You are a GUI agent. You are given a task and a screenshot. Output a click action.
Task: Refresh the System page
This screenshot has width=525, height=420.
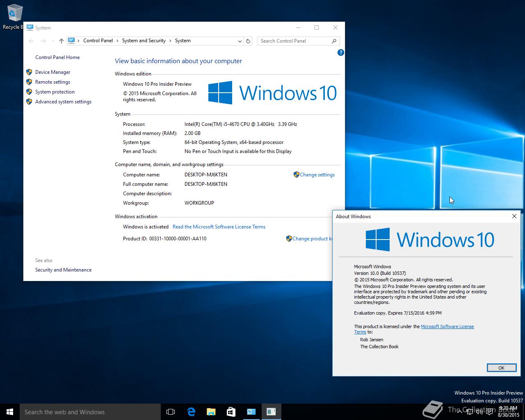pos(248,41)
